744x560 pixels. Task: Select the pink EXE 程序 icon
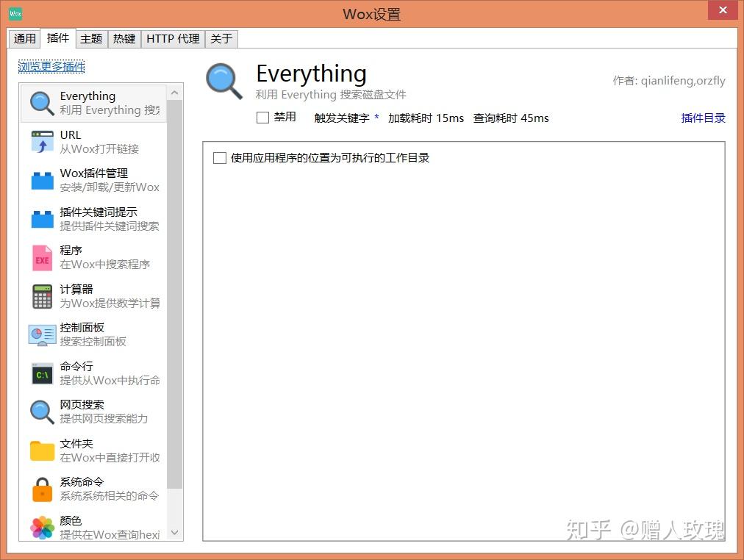click(40, 256)
